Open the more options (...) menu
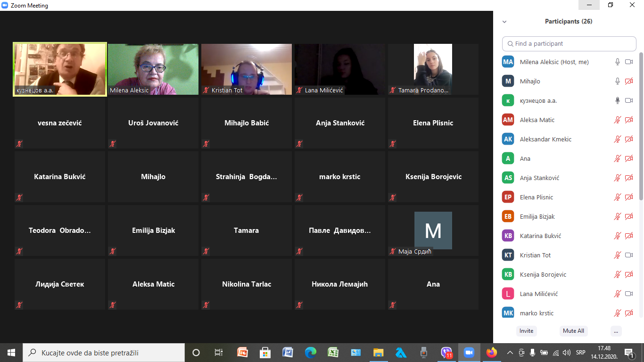 [x=616, y=331]
